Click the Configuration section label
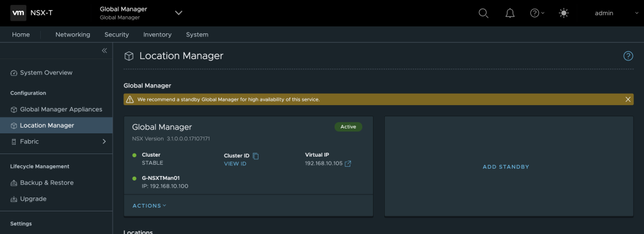 (28, 93)
